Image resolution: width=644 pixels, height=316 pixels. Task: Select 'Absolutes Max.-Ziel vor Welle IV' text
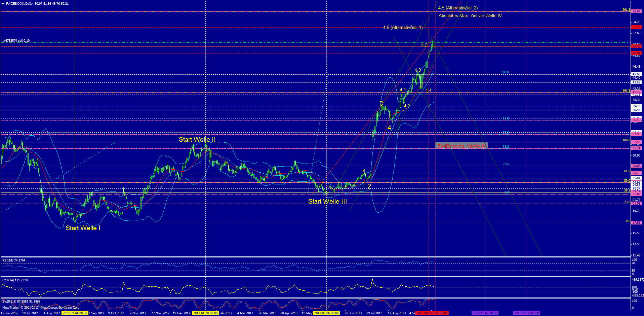[x=470, y=16]
